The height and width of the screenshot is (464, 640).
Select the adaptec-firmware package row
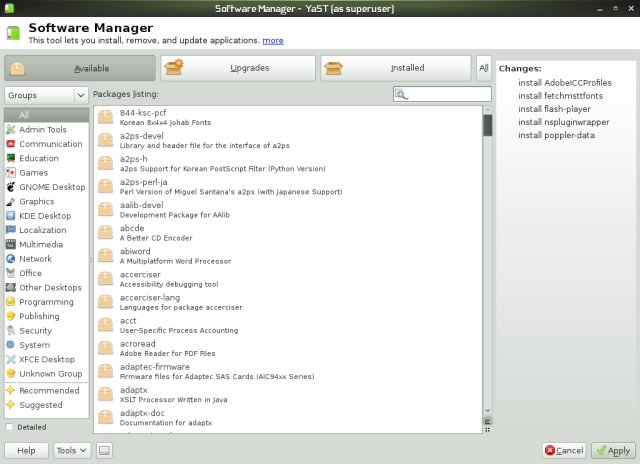click(288, 371)
